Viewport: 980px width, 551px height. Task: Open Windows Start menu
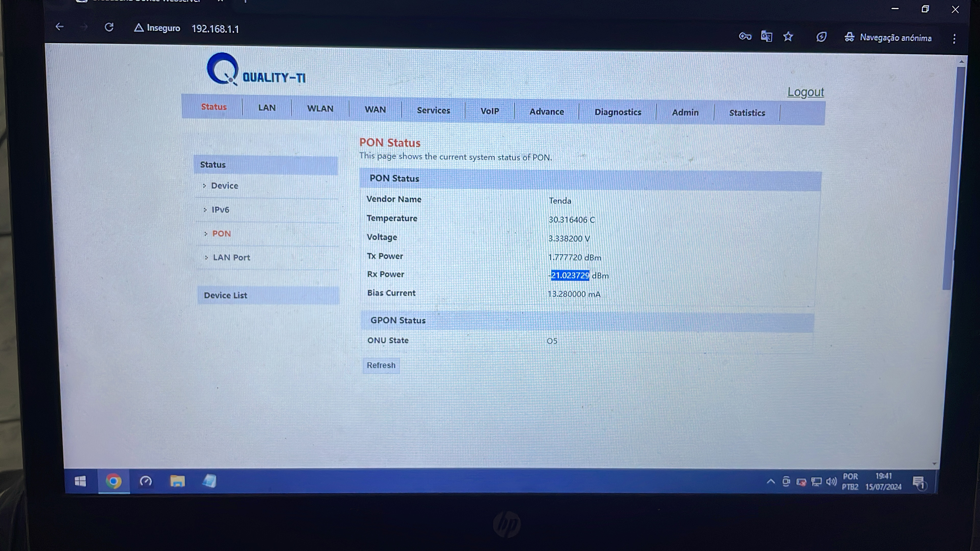click(80, 481)
